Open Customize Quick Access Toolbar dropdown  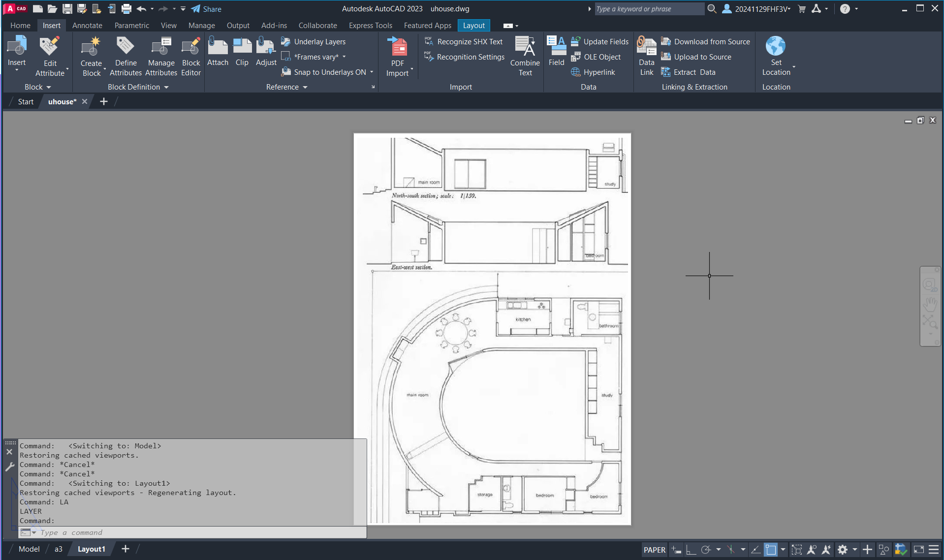tap(183, 9)
